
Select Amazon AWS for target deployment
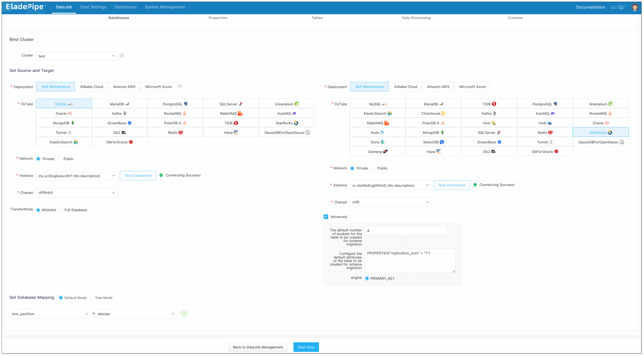click(x=438, y=87)
